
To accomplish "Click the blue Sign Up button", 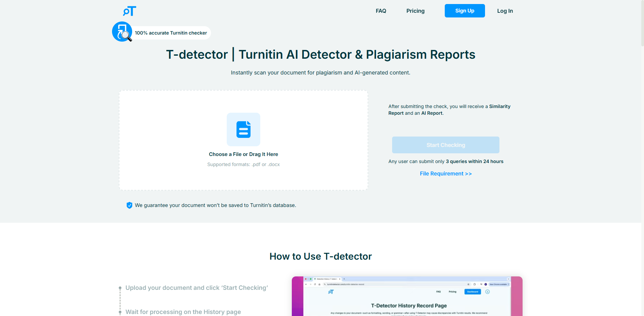I will click(465, 10).
